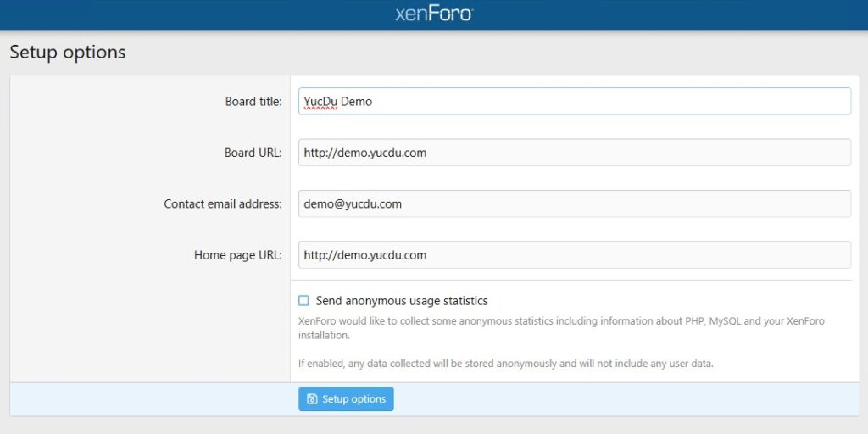Enable Send anonymous usage statistics checkbox

303,301
